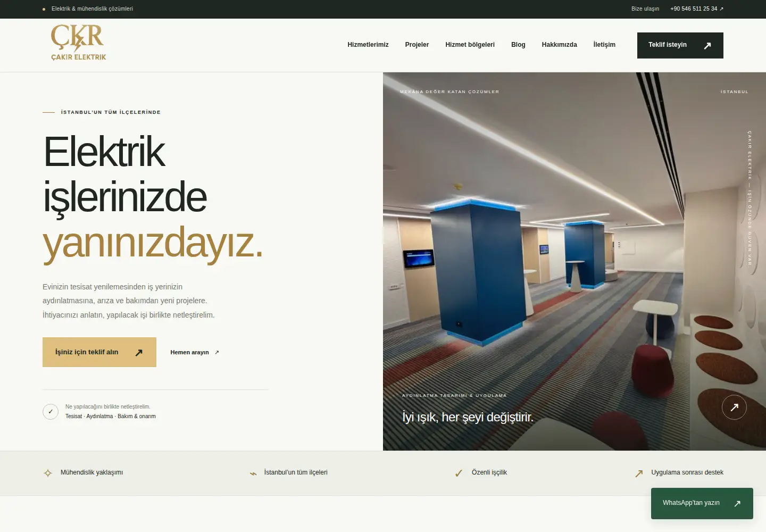The height and width of the screenshot is (532, 766).
Task: Open the WhatsApp'tan yazın chat button
Action: [702, 503]
